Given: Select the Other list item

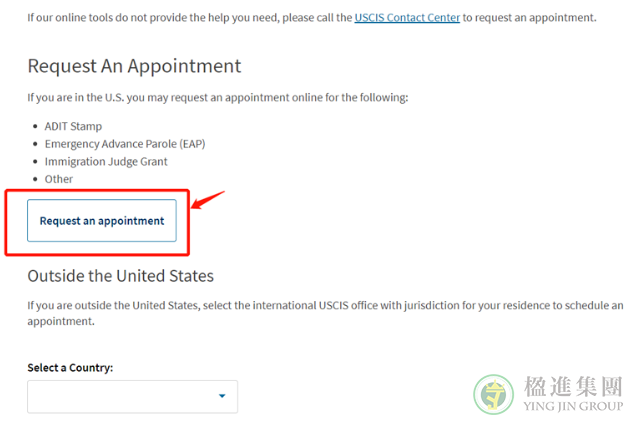Looking at the screenshot, I should [59, 179].
